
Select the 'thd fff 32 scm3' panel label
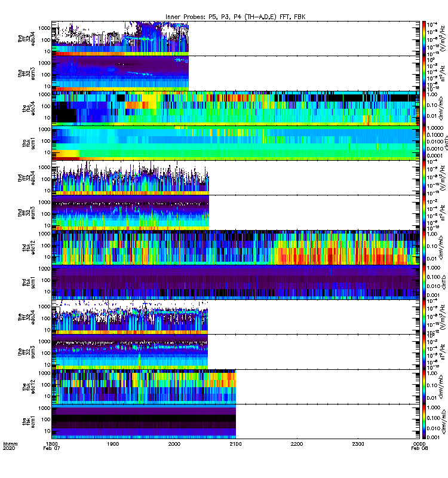(26, 213)
